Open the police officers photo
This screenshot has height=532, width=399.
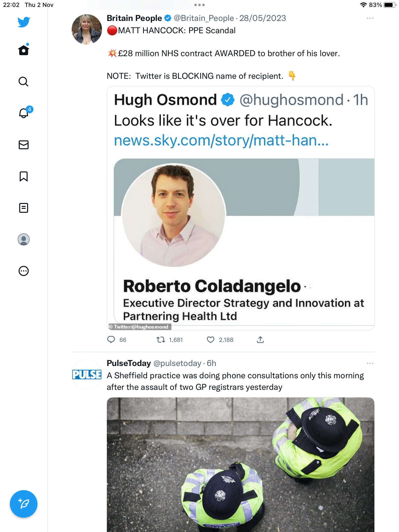241,465
